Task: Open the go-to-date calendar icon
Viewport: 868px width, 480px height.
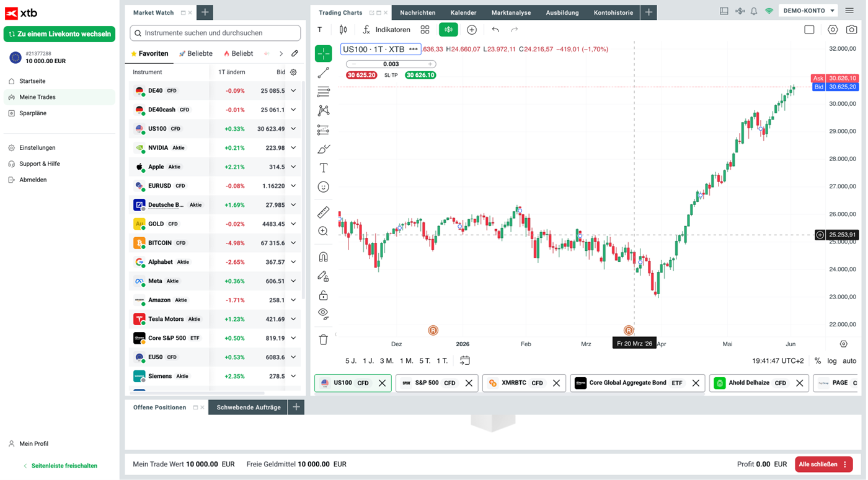Action: tap(465, 360)
